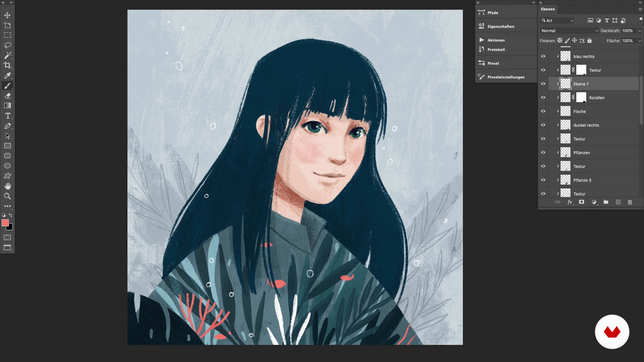Viewport: 644px width, 362px height.
Task: Click the layer style fx button
Action: (x=570, y=202)
